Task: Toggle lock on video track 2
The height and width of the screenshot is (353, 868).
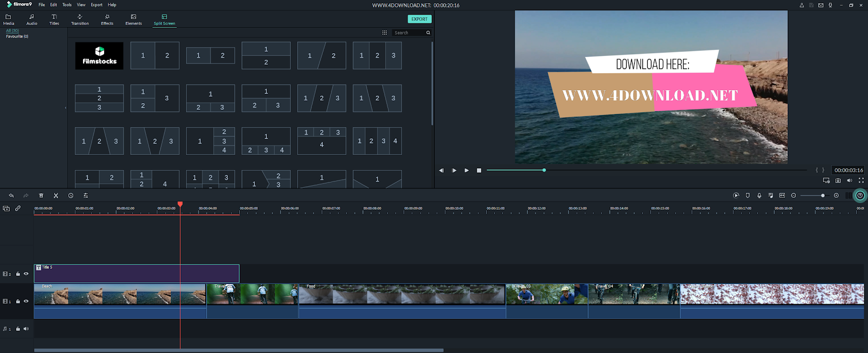Action: coord(18,274)
